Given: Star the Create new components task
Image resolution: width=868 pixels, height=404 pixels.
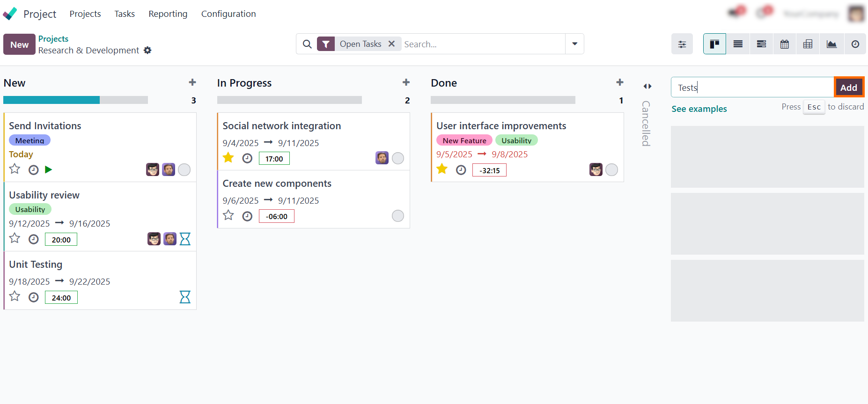Looking at the screenshot, I should [228, 215].
